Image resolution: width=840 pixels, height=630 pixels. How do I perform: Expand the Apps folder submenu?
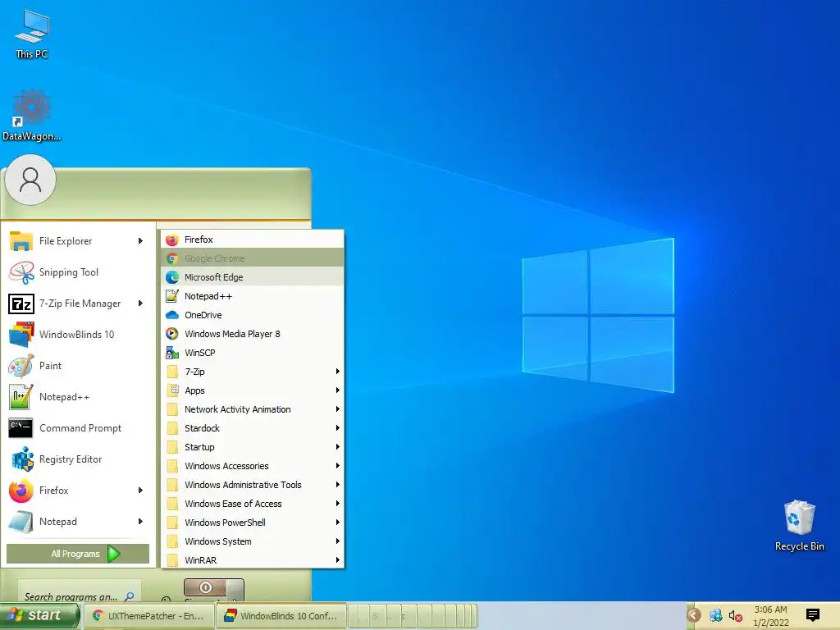(x=253, y=390)
